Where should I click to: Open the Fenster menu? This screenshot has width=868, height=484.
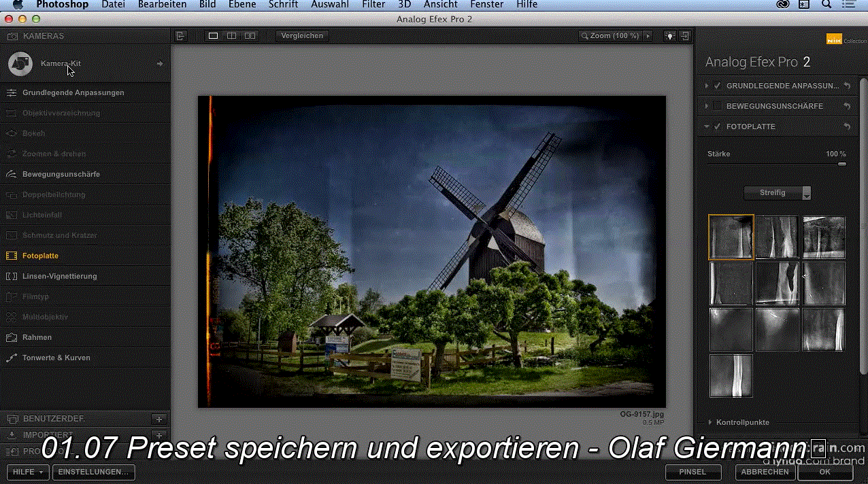coord(487,5)
